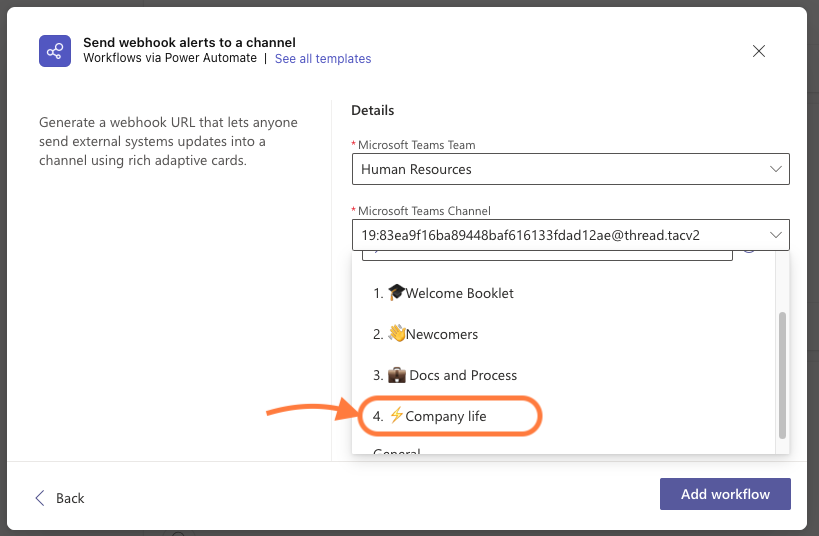Click the channel list scrollbar thumb
This screenshot has width=819, height=536.
coord(782,374)
